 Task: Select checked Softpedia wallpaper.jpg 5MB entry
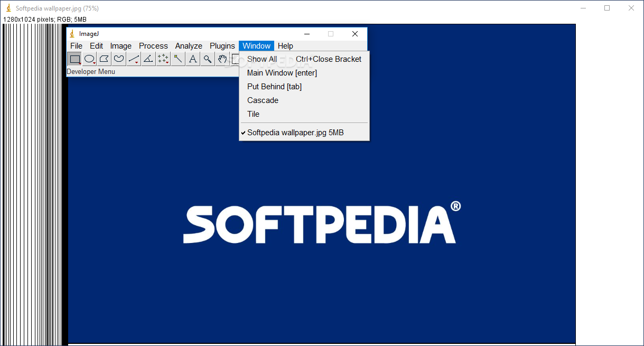pyautogui.click(x=304, y=133)
